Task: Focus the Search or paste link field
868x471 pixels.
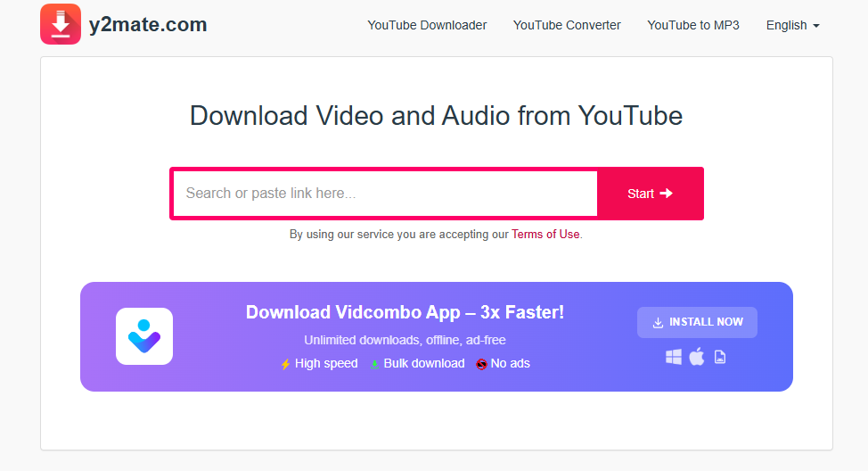Action: coord(385,194)
